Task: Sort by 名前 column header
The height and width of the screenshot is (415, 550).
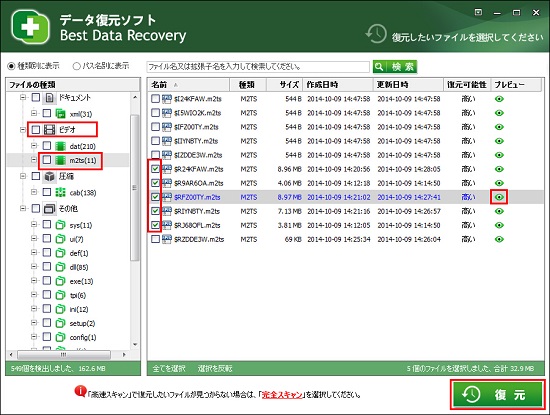Action: click(189, 85)
